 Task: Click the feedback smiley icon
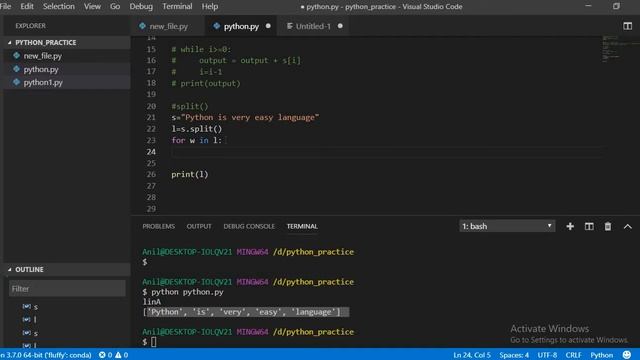click(x=627, y=355)
